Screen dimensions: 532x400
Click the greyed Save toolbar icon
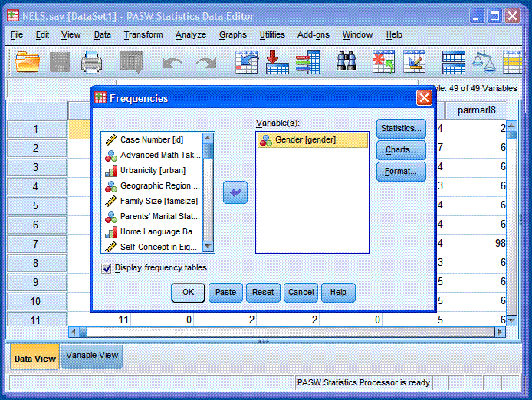click(x=60, y=62)
